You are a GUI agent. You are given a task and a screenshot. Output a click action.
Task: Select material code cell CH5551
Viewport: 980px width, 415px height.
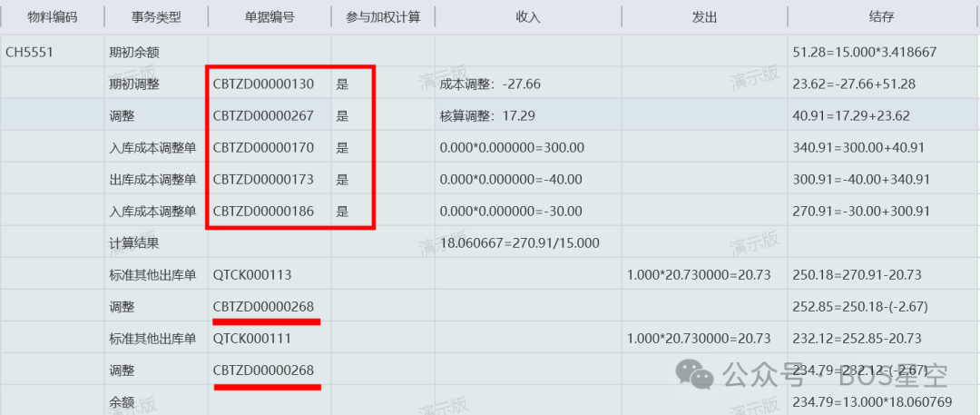[30, 53]
